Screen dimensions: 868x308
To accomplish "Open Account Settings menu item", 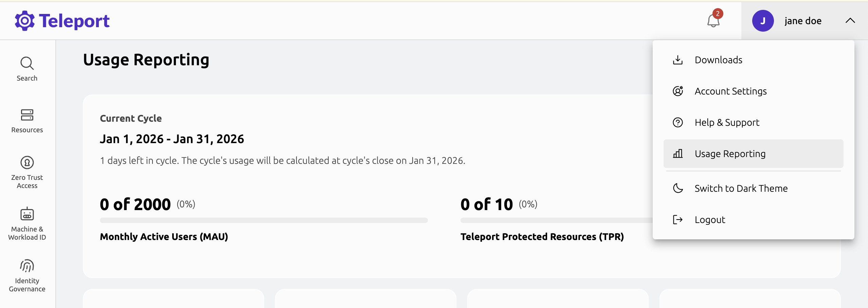I will coord(730,91).
